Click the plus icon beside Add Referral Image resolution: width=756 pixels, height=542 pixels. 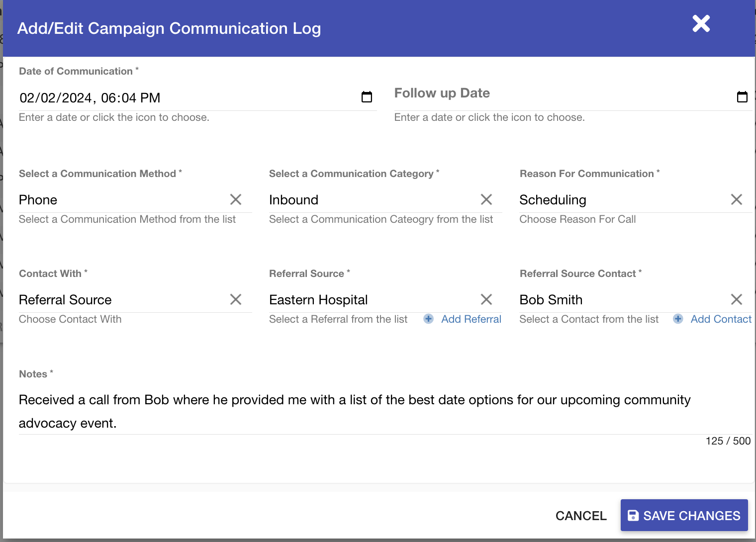tap(428, 319)
